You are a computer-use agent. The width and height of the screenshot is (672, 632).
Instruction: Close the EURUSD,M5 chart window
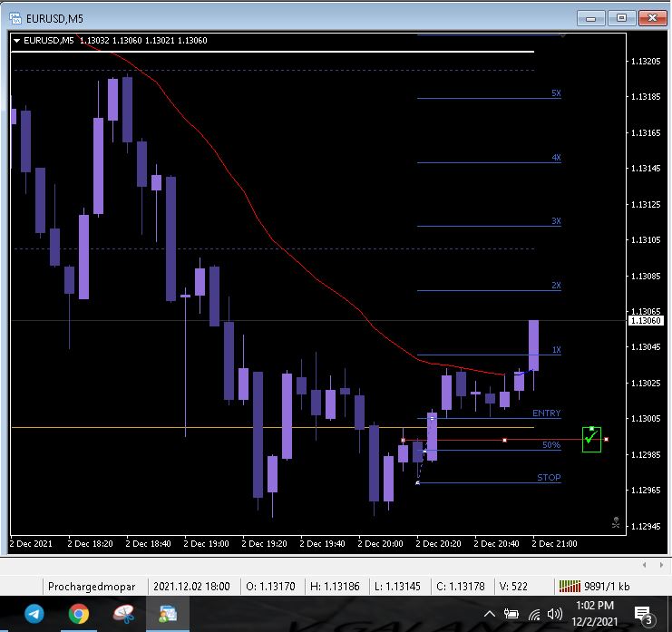652,18
